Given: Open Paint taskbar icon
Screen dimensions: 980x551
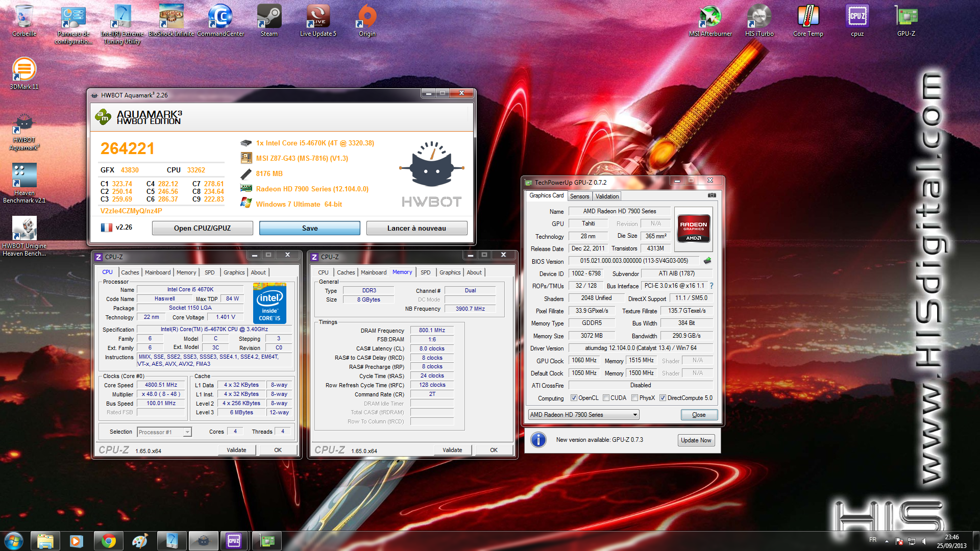Looking at the screenshot, I should pos(140,541).
